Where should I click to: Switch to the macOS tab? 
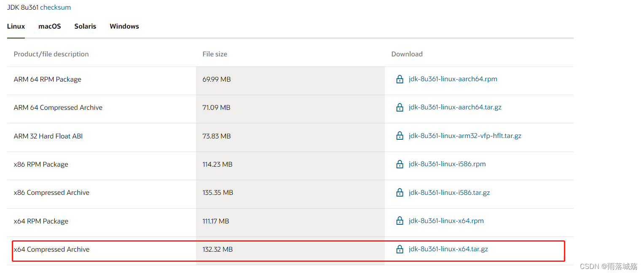click(x=50, y=27)
